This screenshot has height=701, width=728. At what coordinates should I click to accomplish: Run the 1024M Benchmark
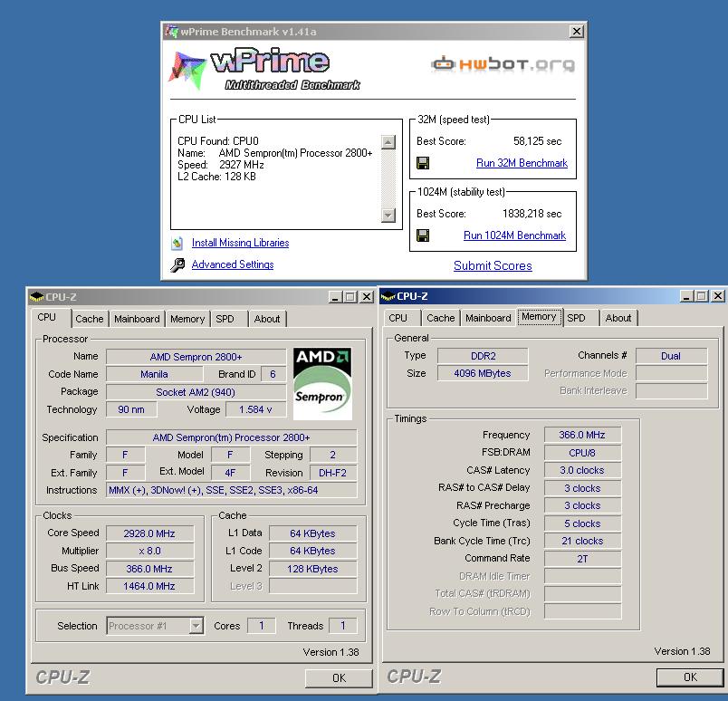(x=514, y=235)
